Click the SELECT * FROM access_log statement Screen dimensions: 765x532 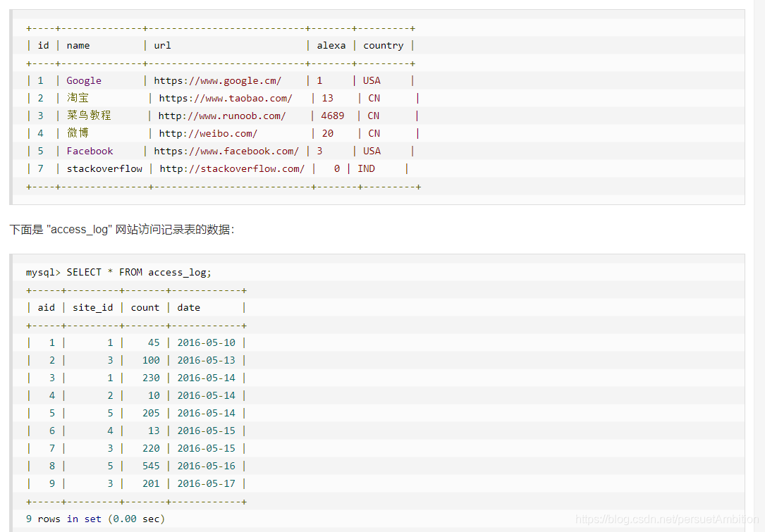(x=139, y=272)
